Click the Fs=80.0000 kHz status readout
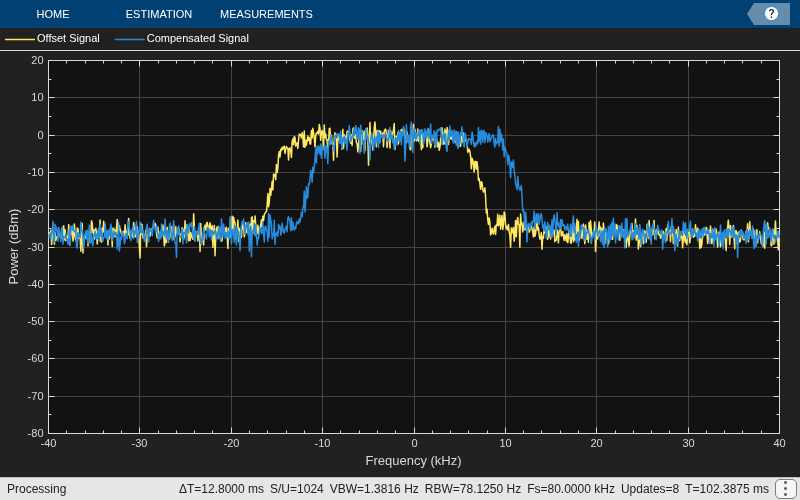This screenshot has height=500, width=800. (x=570, y=489)
